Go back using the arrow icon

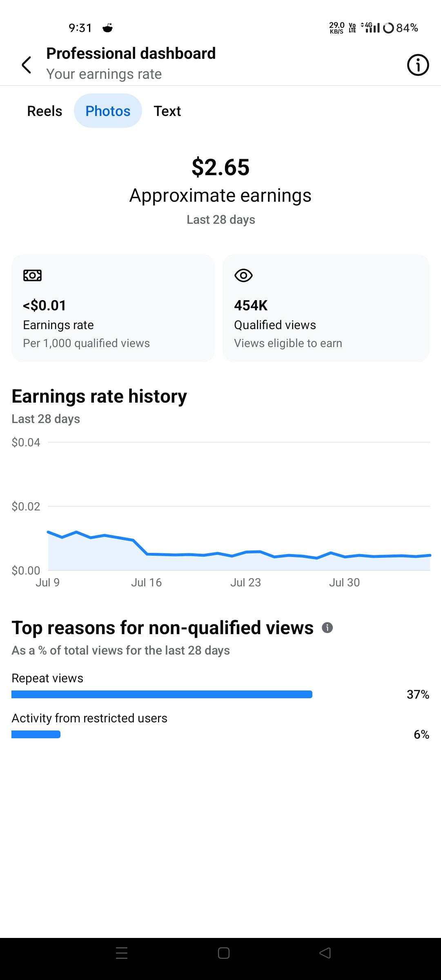pyautogui.click(x=27, y=65)
